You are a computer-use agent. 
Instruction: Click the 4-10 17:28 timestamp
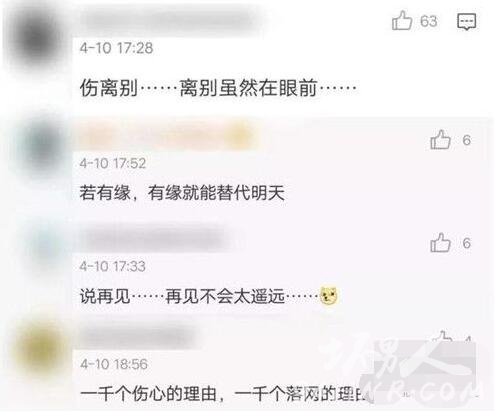pos(116,48)
